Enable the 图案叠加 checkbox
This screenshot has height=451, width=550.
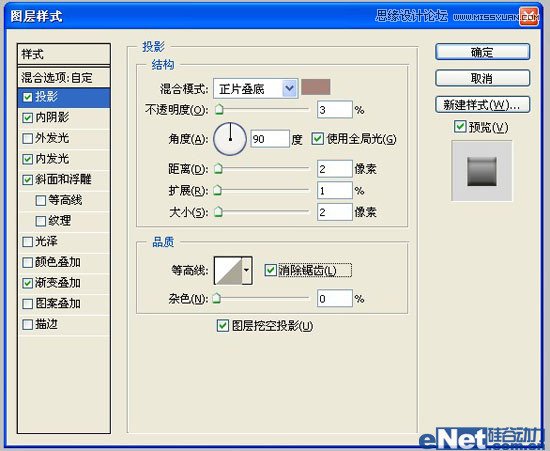(x=27, y=304)
